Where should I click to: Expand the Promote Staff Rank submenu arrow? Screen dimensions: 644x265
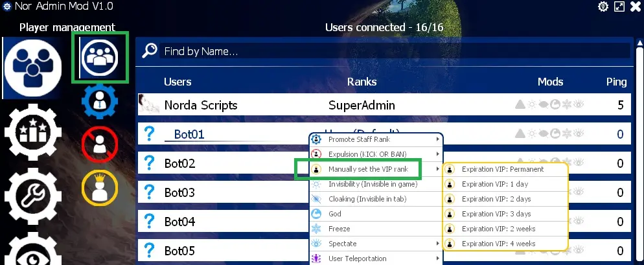(438, 139)
